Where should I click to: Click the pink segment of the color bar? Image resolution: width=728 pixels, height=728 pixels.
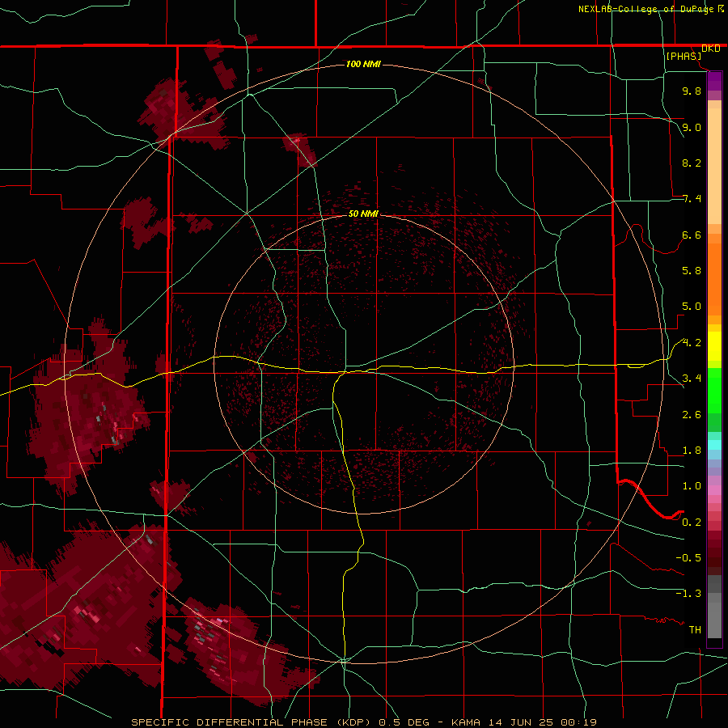[714, 490]
